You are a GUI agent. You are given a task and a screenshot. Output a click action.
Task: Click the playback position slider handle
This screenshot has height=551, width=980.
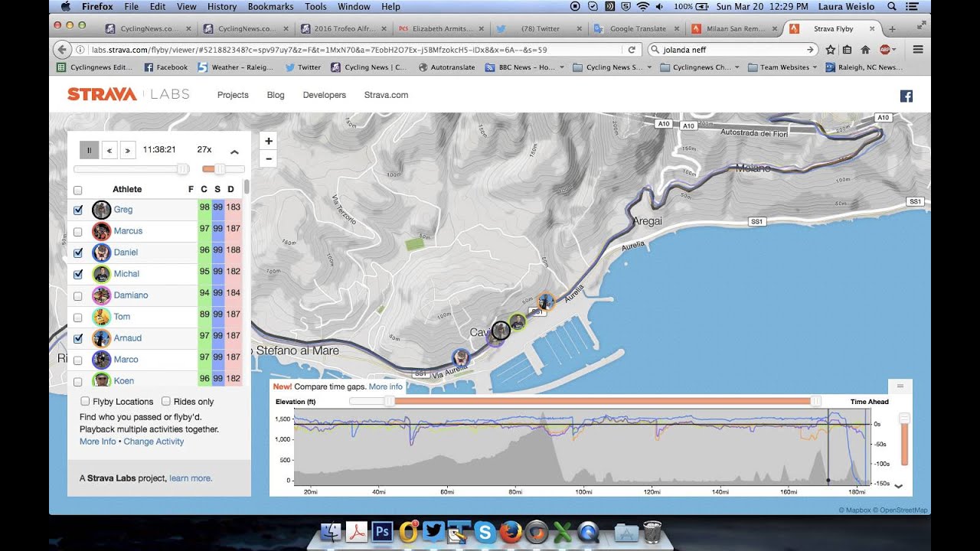[x=182, y=169]
